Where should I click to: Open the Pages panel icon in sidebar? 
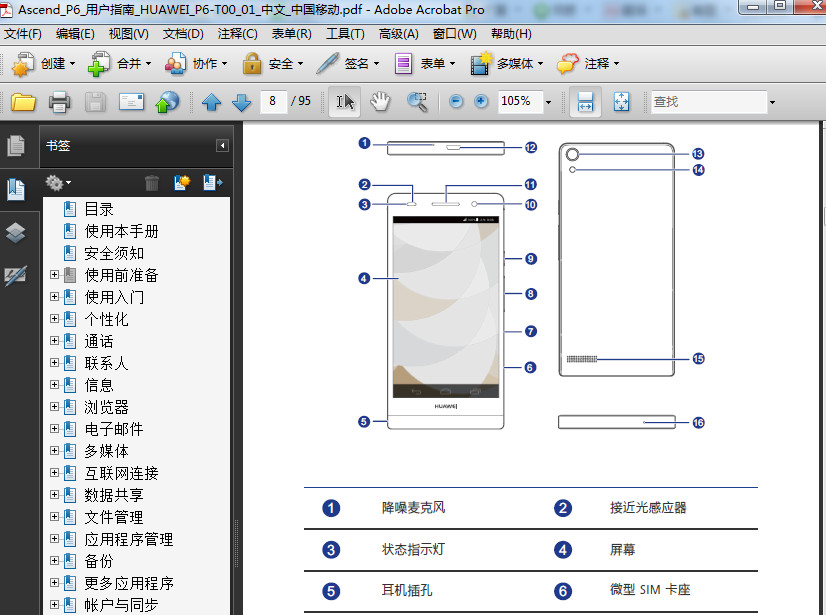pyautogui.click(x=16, y=145)
